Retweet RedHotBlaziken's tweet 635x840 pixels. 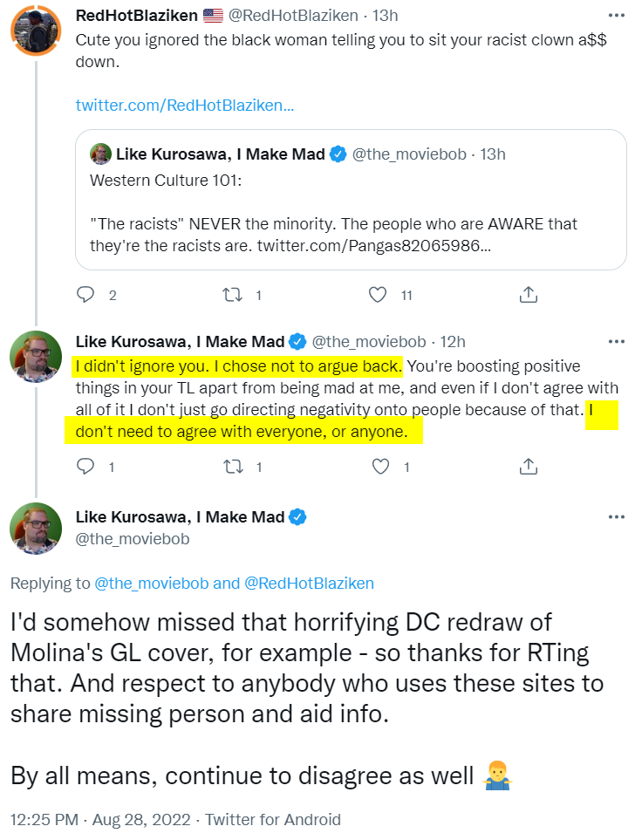(x=231, y=295)
